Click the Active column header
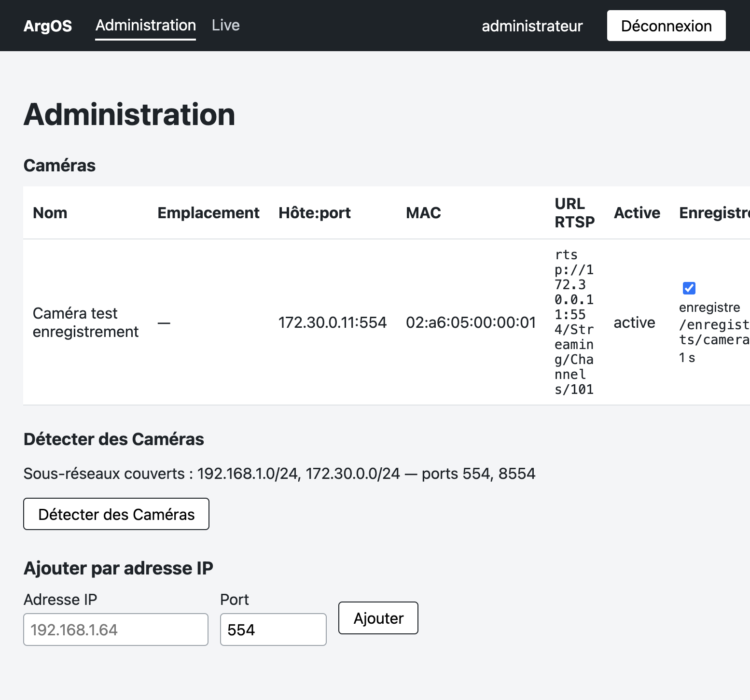Screen dimensions: 750x700 pos(637,213)
